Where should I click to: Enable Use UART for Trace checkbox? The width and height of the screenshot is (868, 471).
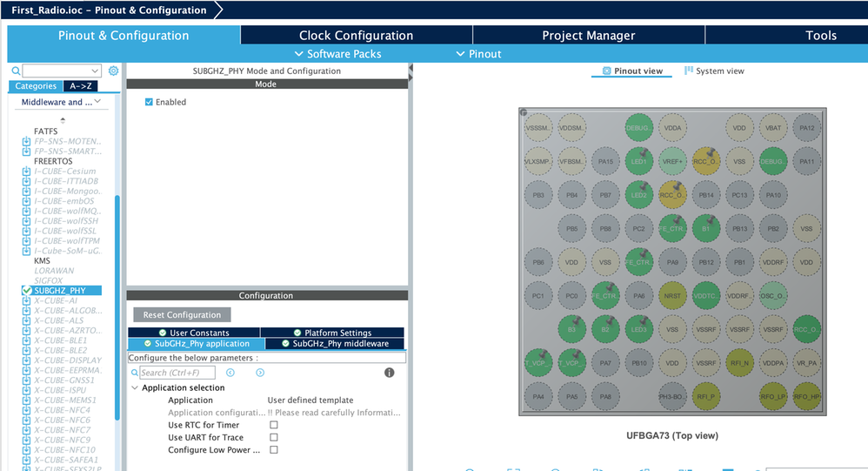[x=273, y=437]
